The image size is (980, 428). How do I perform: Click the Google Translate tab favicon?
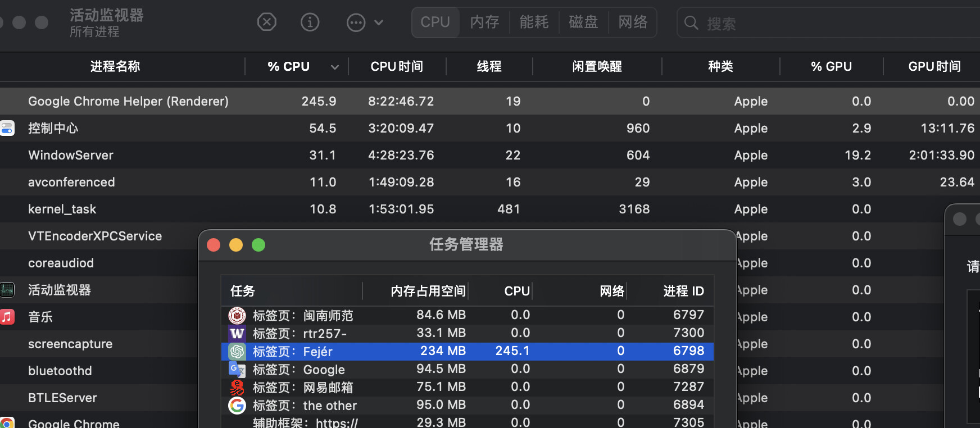237,370
